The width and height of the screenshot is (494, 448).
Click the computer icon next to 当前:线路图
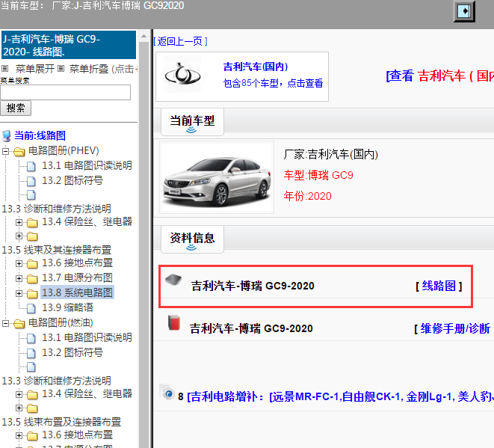coord(7,136)
